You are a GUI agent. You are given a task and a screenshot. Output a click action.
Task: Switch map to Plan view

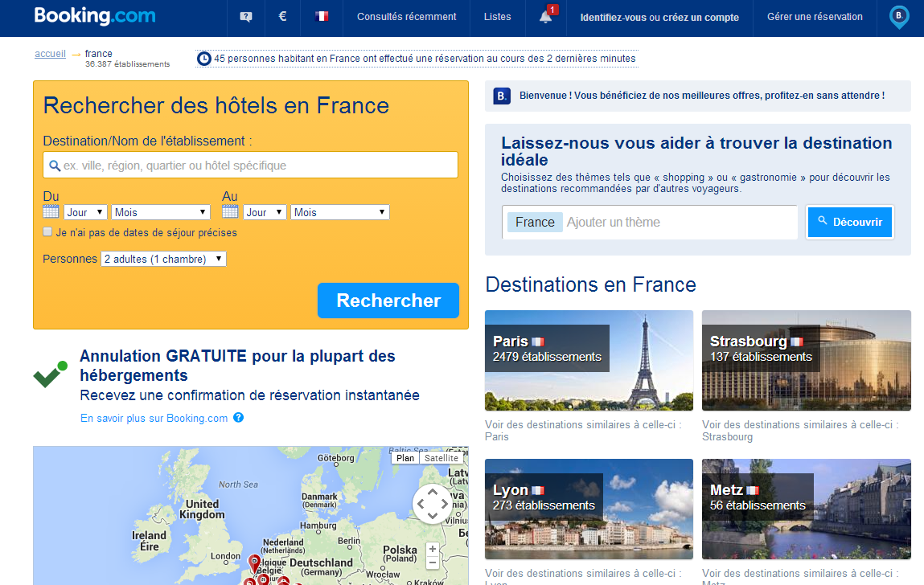click(405, 458)
